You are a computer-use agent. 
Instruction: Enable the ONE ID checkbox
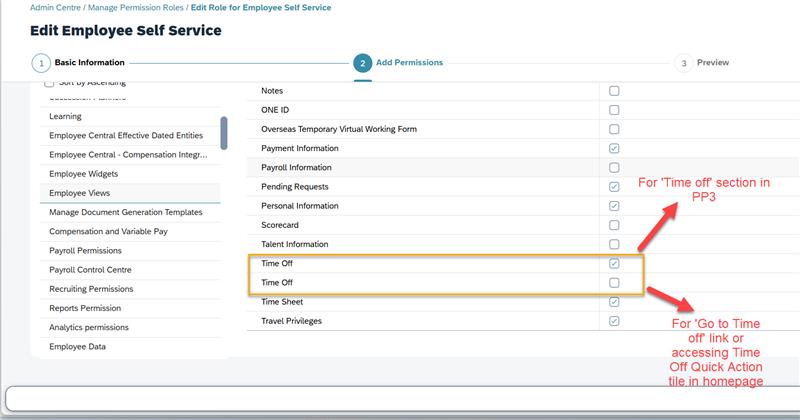coord(614,110)
